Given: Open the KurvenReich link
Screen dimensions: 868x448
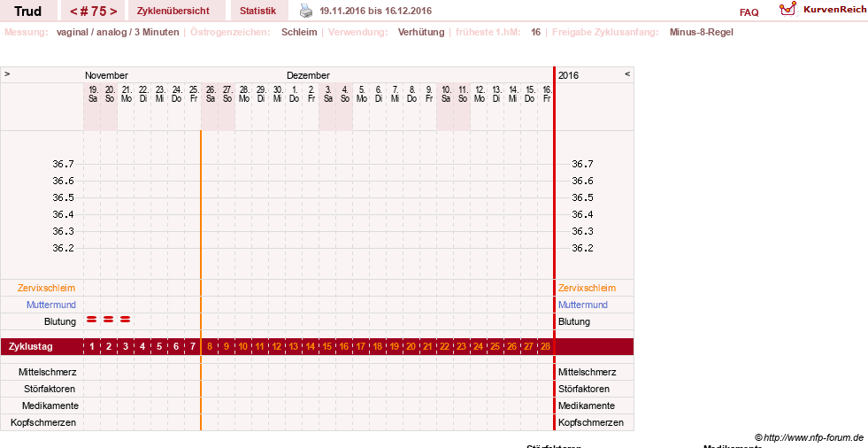Looking at the screenshot, I should tap(834, 10).
